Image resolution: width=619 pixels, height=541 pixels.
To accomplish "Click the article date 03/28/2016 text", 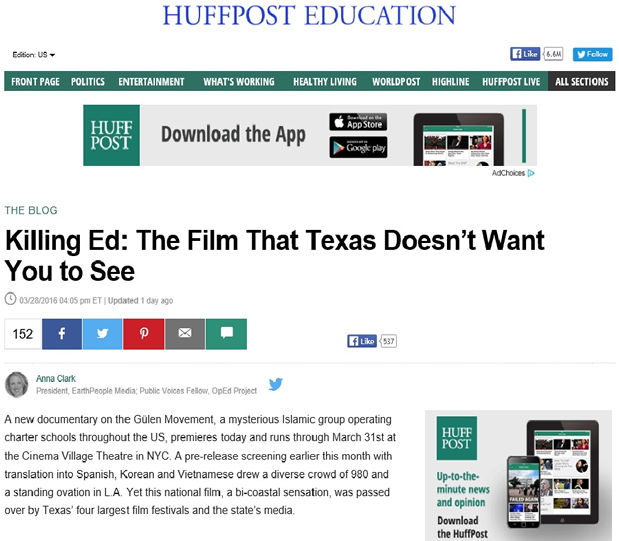I will pos(60,301).
